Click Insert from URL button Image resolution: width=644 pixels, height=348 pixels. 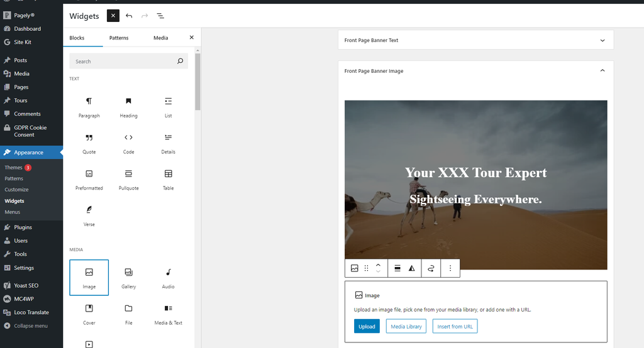tap(455, 326)
